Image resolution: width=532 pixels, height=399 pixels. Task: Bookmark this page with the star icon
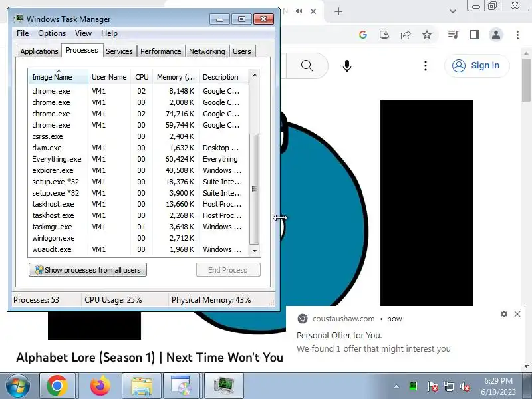tap(427, 35)
